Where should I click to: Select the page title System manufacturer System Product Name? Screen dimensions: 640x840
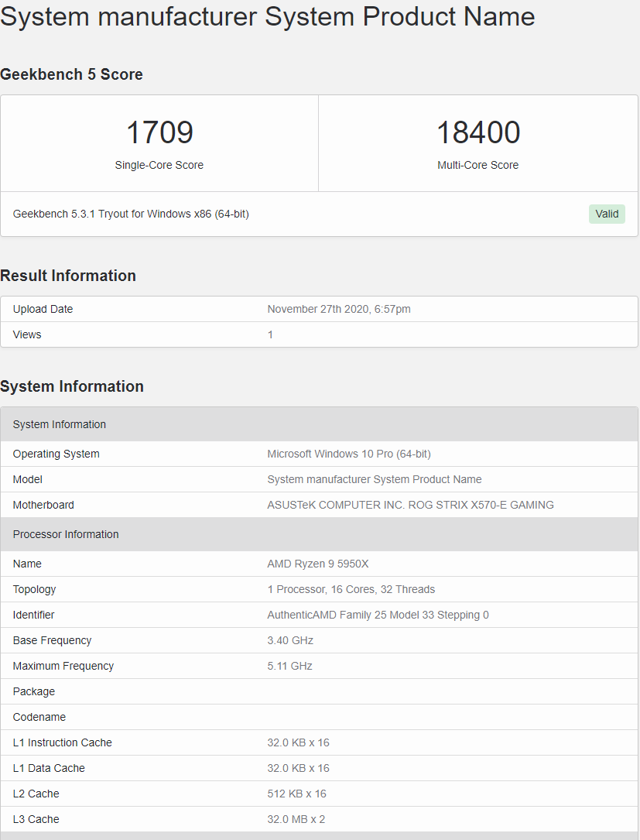point(267,16)
